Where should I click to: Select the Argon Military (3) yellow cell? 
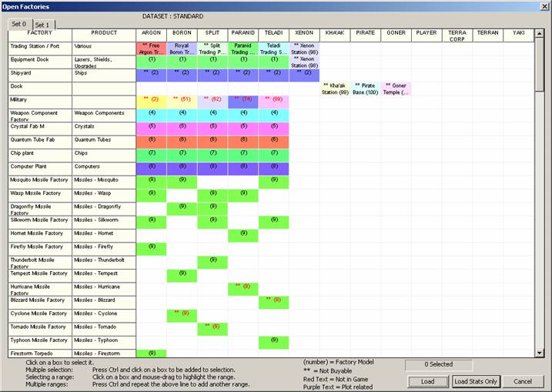tap(151, 101)
